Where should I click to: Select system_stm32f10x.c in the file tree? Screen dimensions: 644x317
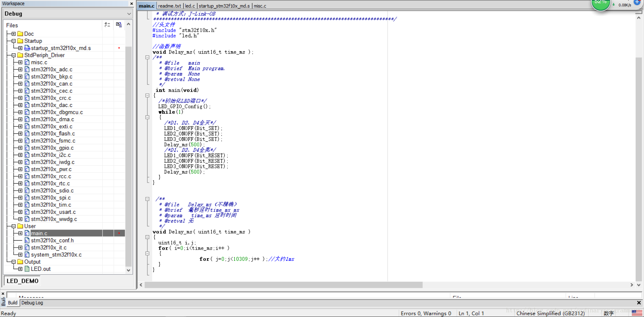(56, 255)
